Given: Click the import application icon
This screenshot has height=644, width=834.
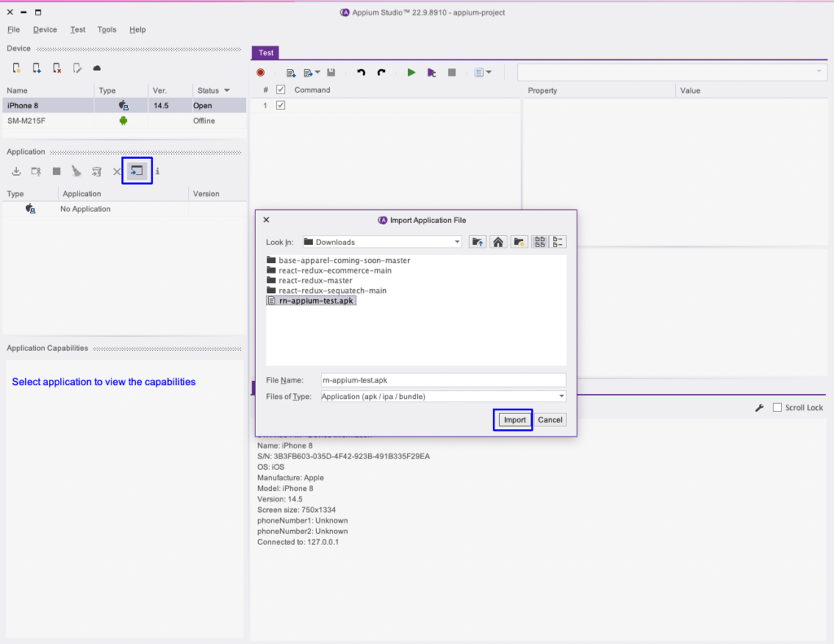Looking at the screenshot, I should tap(137, 171).
